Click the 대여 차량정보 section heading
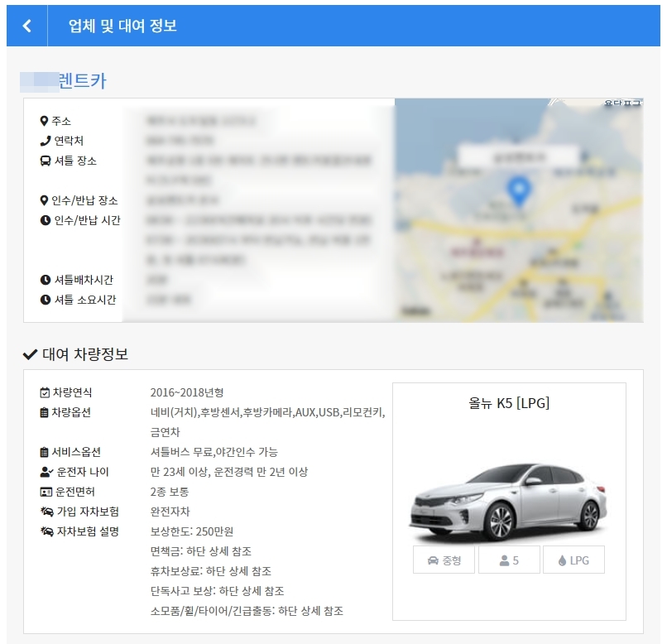Viewport: 667px width, 644px height. [x=85, y=354]
